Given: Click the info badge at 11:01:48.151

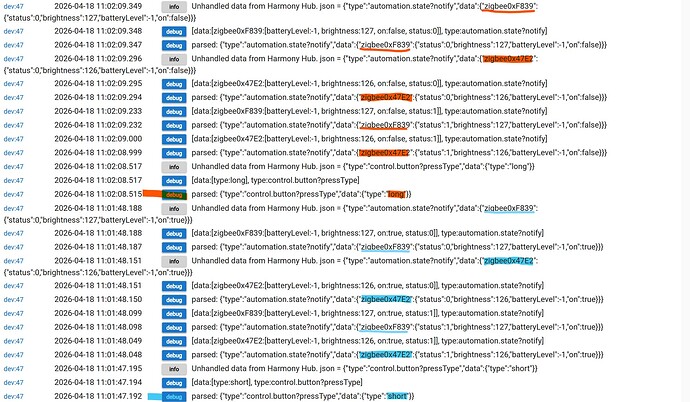Looking at the screenshot, I should (174, 261).
